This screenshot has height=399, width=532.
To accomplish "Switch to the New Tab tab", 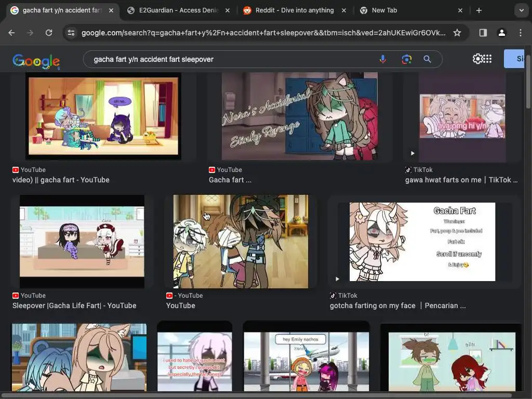I will [x=412, y=10].
